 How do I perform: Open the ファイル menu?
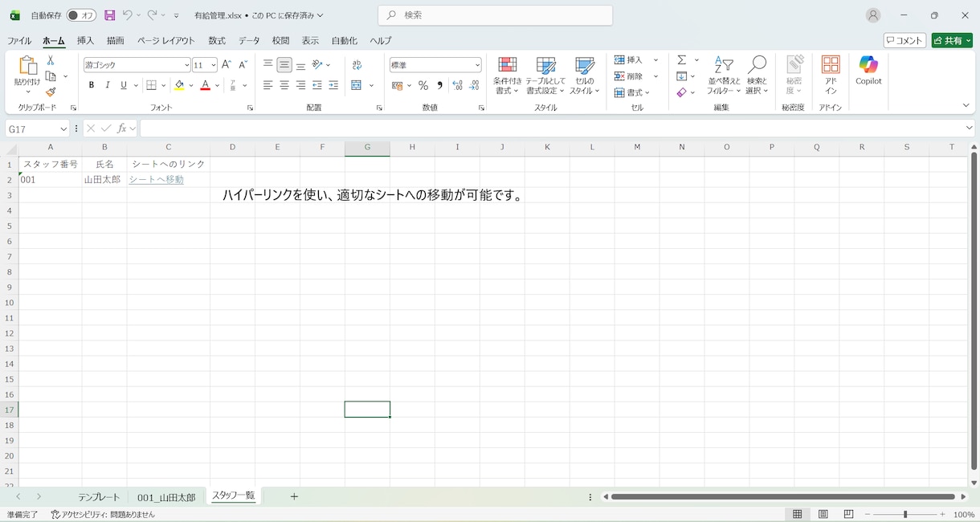(19, 40)
